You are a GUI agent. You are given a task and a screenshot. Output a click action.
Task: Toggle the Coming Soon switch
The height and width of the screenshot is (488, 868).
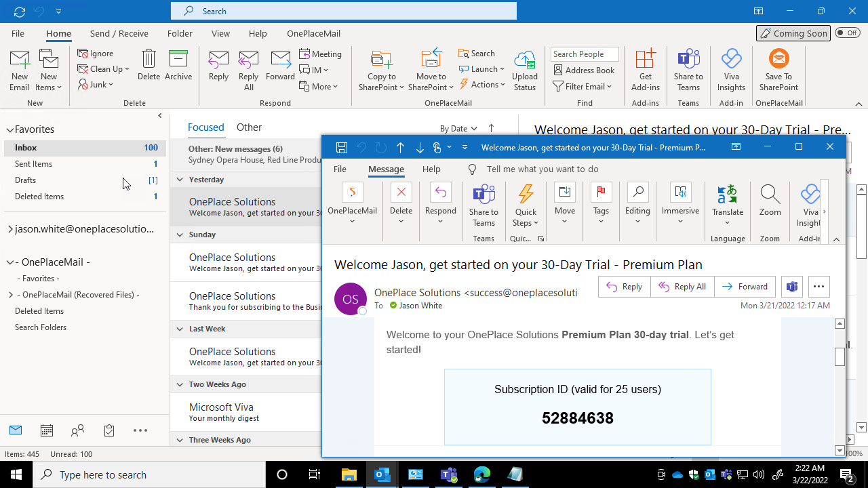(x=847, y=33)
